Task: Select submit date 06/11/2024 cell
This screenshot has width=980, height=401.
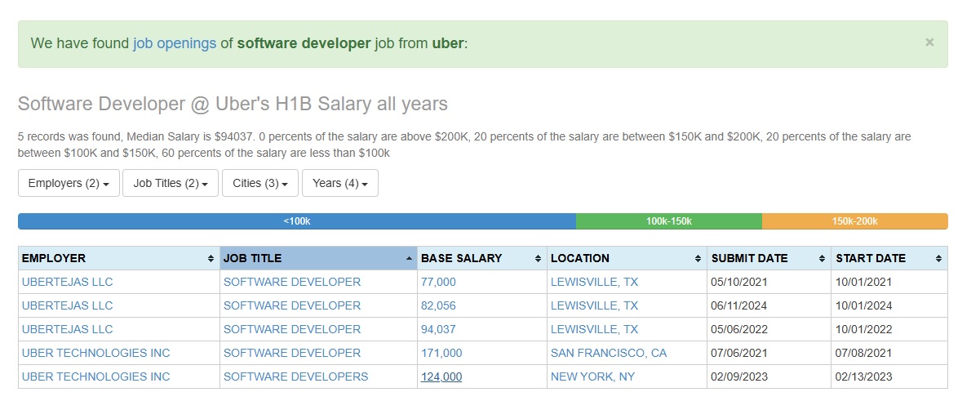Action: coord(769,305)
